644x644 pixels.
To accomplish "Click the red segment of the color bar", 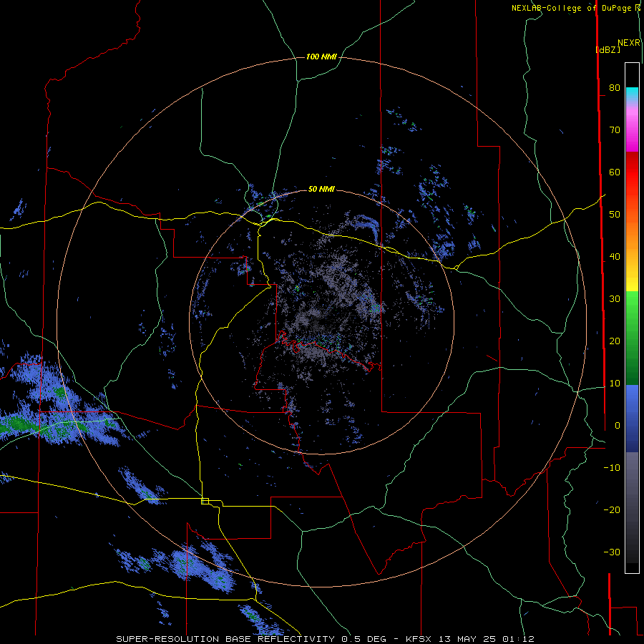I will [x=632, y=172].
